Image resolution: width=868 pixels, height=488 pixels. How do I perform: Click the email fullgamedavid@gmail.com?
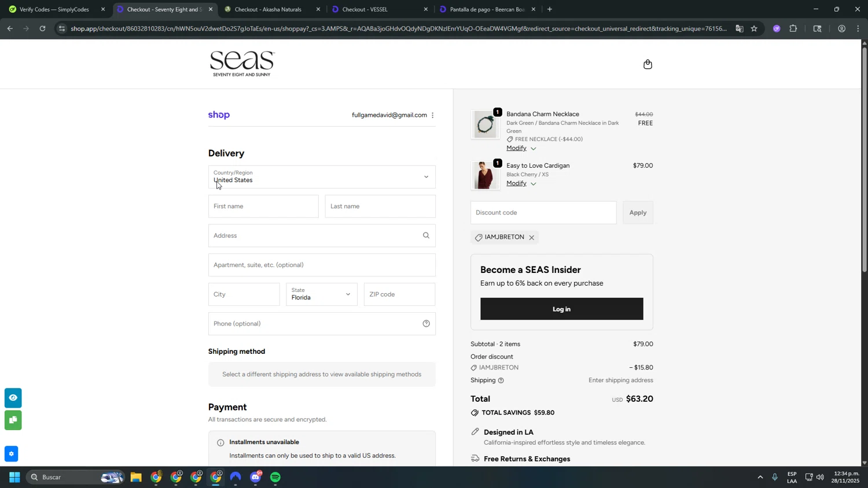coord(389,115)
